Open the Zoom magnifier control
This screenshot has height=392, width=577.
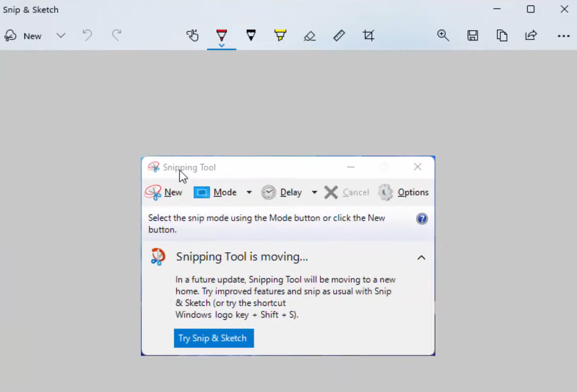click(443, 36)
